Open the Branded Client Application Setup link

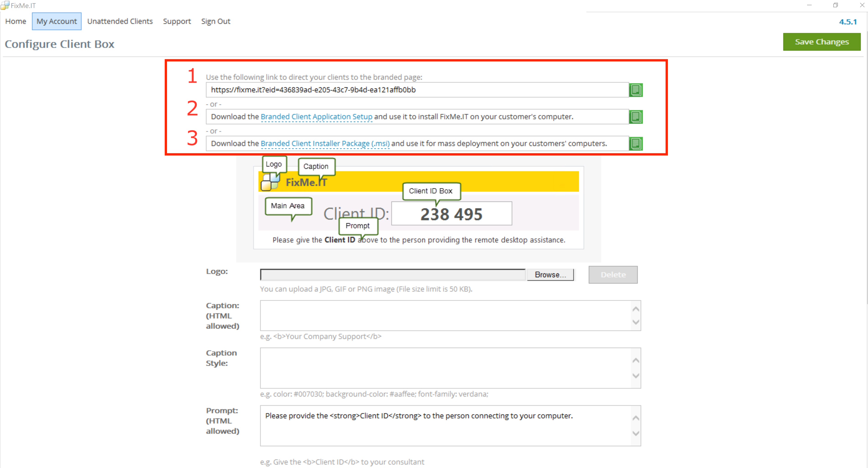pyautogui.click(x=316, y=117)
